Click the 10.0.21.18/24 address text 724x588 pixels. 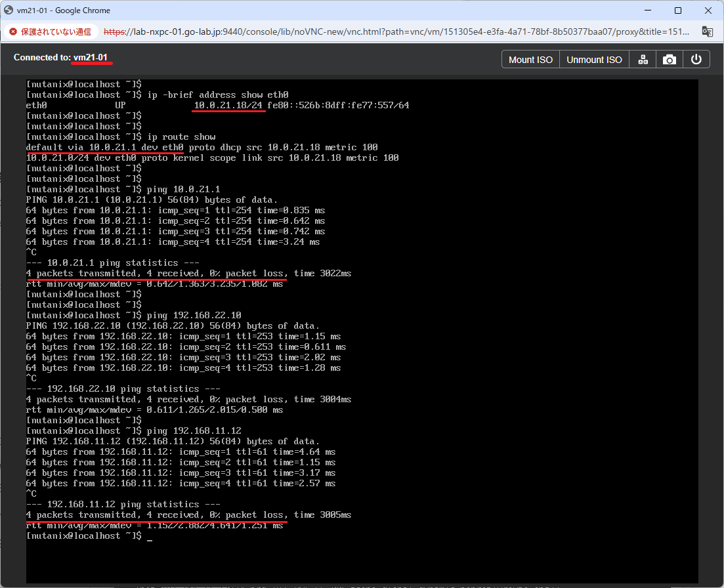point(228,105)
